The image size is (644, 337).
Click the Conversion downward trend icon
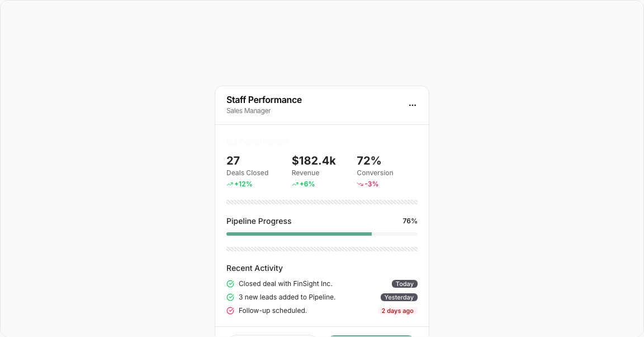[360, 184]
